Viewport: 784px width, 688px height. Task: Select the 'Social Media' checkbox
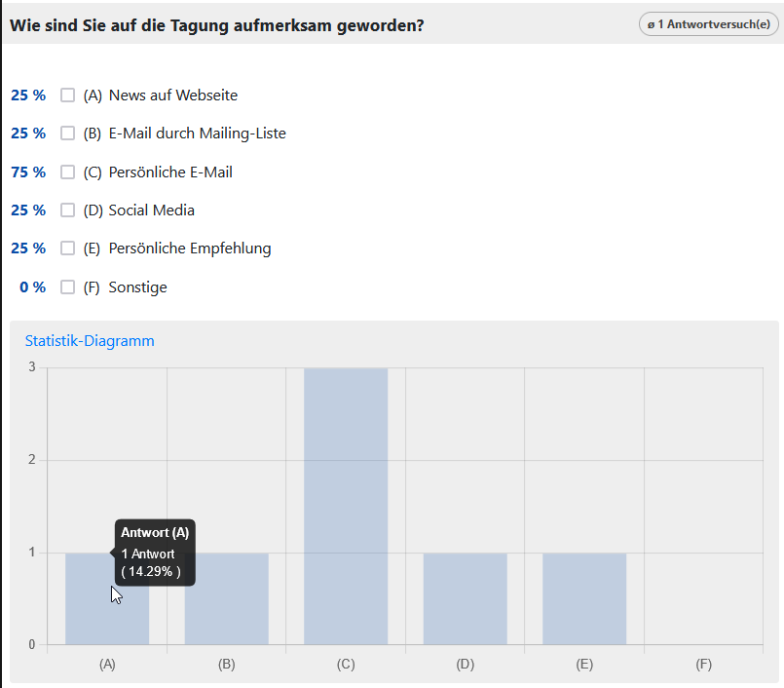67,210
